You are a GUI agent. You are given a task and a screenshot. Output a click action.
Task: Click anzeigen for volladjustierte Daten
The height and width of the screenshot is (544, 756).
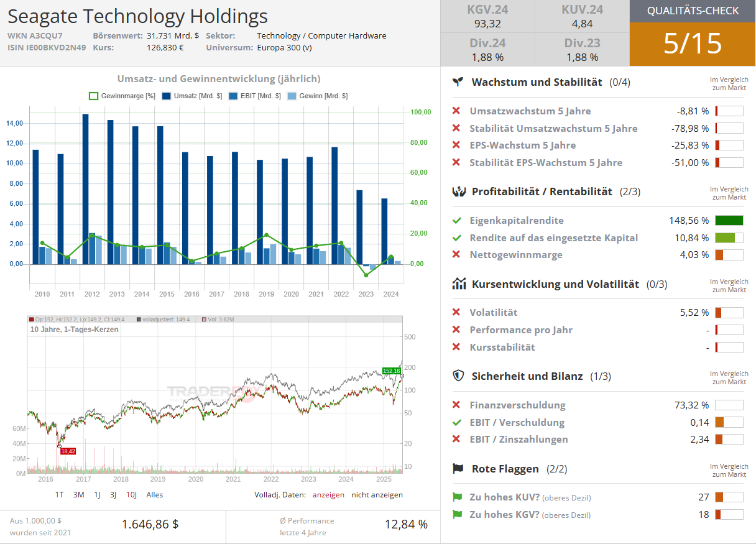(x=328, y=495)
